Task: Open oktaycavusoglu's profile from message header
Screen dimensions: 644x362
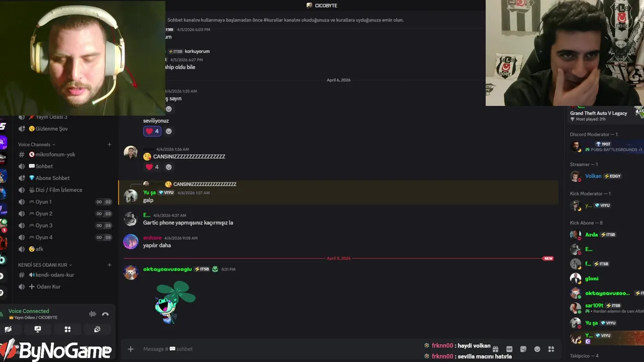Action: (x=168, y=269)
